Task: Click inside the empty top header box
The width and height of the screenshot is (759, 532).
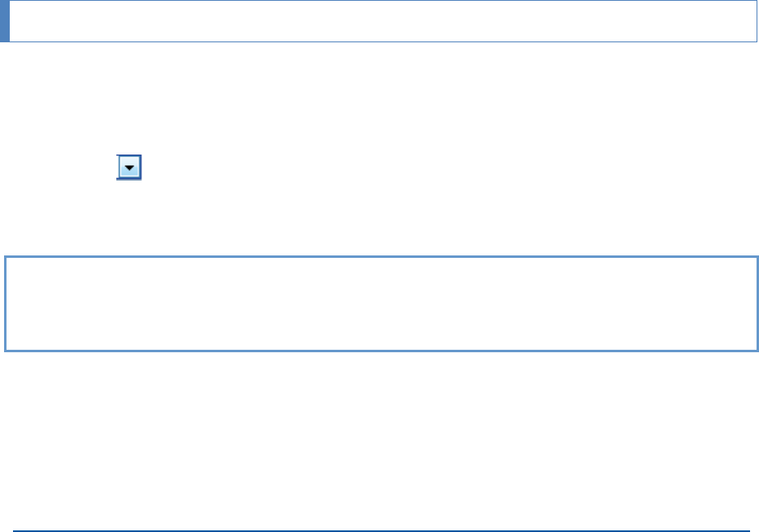Action: click(x=383, y=21)
